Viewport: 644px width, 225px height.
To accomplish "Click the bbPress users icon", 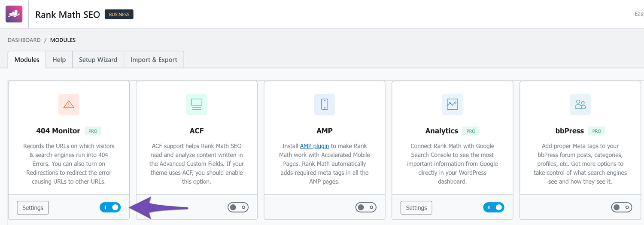I will click(580, 105).
